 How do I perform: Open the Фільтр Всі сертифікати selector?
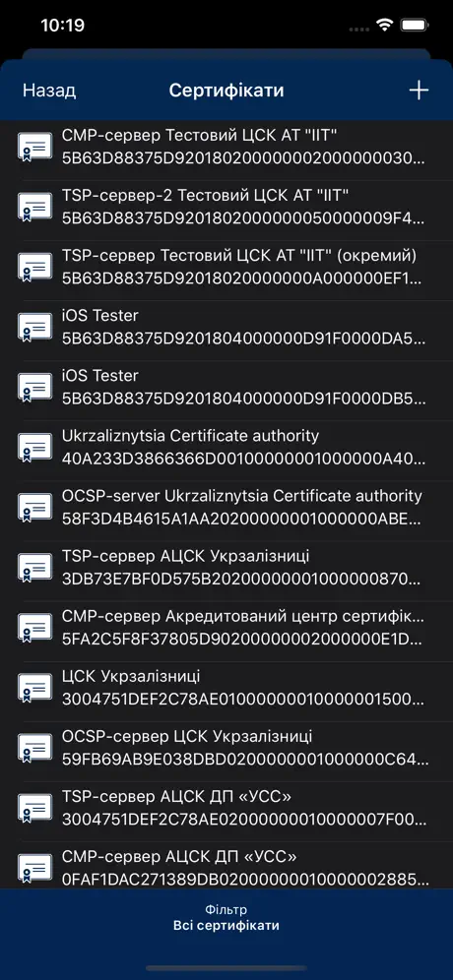tap(226, 917)
